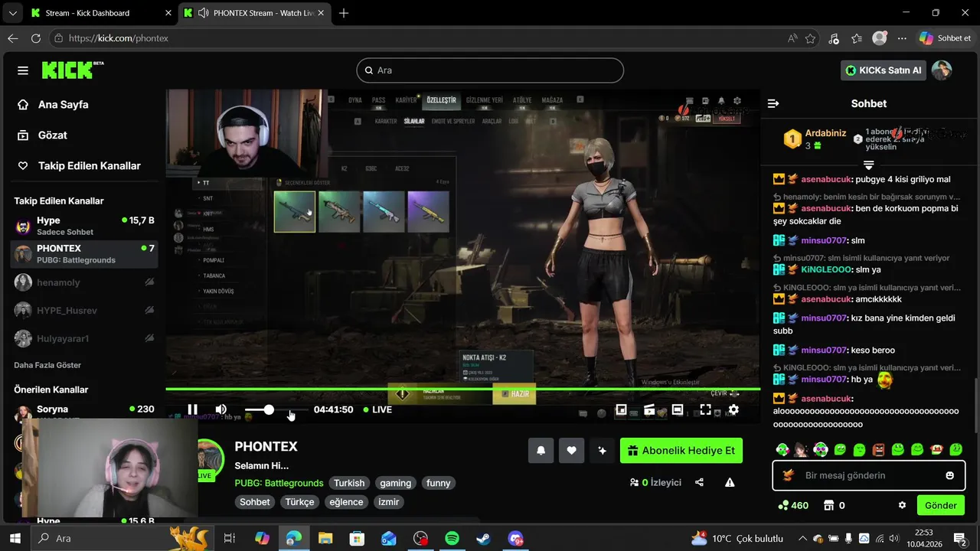980x551 pixels.
Task: Click the orange bird badge in chat input
Action: tap(789, 475)
